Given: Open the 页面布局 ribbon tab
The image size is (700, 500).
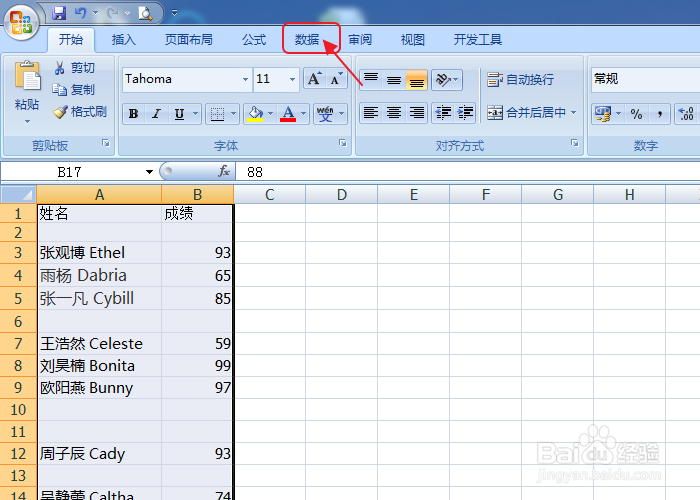Looking at the screenshot, I should (x=188, y=40).
